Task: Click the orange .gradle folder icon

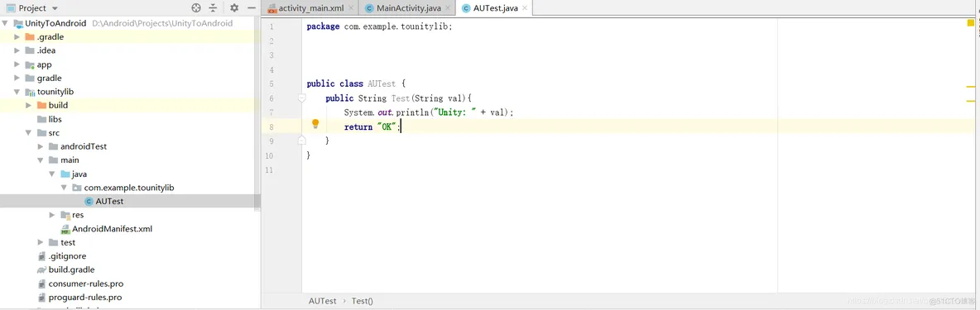Action: pyautogui.click(x=30, y=37)
